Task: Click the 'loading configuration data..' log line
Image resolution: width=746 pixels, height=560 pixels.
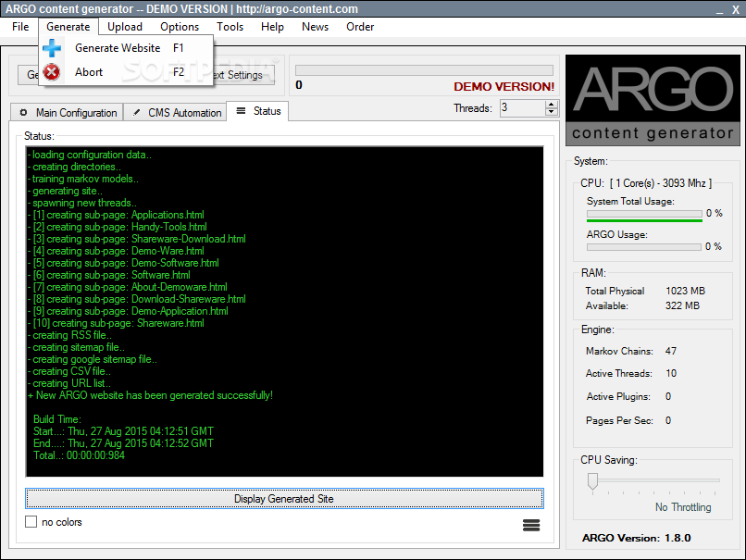Action: (90, 155)
